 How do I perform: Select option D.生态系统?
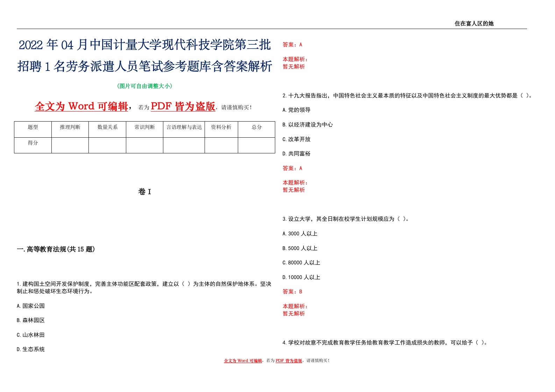pyautogui.click(x=31, y=349)
